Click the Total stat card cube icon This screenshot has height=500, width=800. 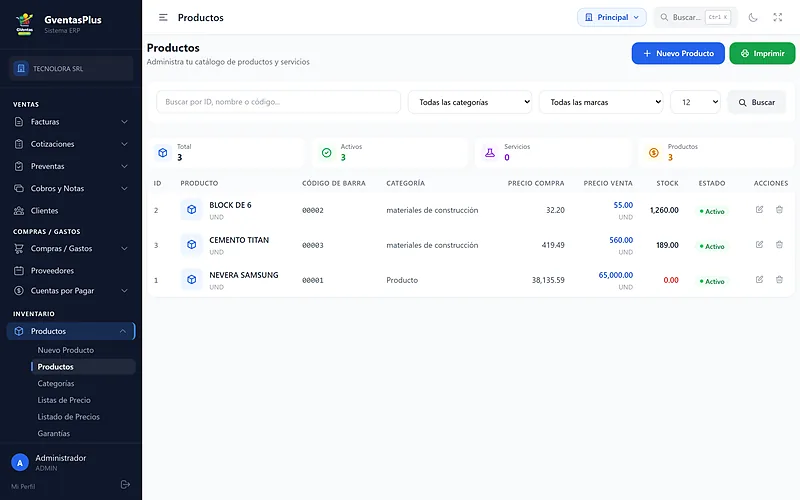tap(163, 153)
